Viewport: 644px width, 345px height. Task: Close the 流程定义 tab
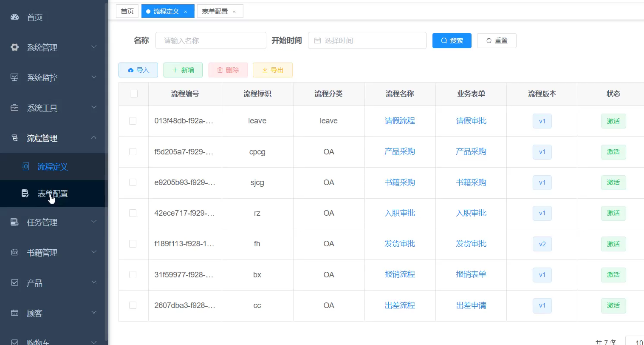point(186,11)
